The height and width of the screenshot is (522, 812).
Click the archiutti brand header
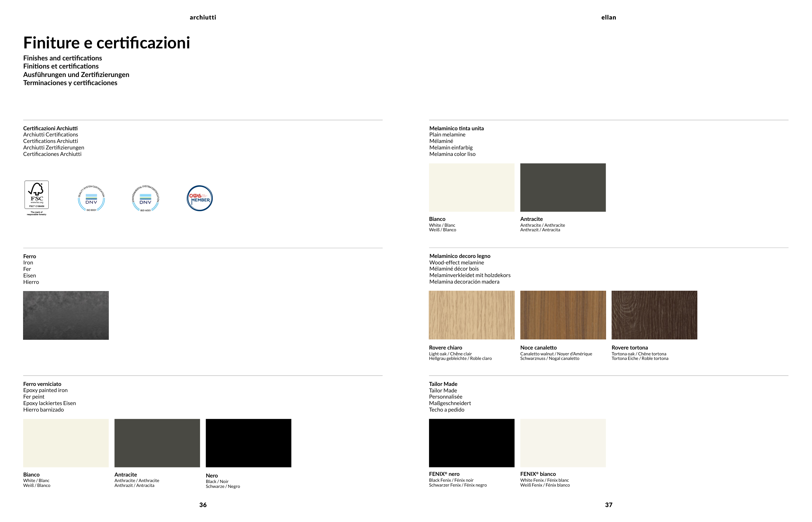tap(203, 17)
